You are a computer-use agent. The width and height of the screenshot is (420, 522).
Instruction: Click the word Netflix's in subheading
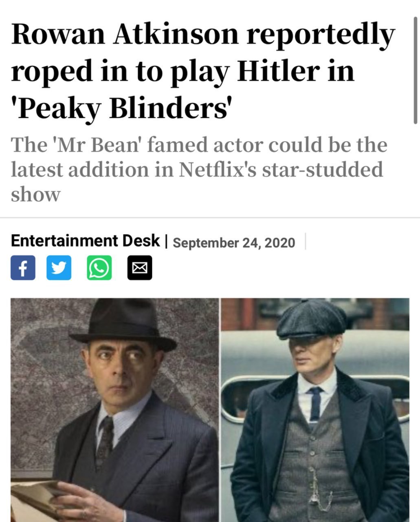point(218,169)
